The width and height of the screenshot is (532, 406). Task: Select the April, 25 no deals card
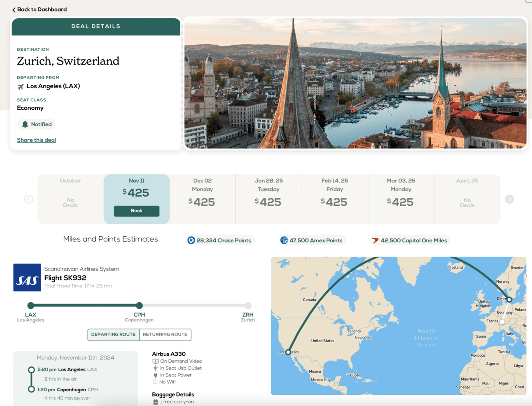[x=467, y=199]
